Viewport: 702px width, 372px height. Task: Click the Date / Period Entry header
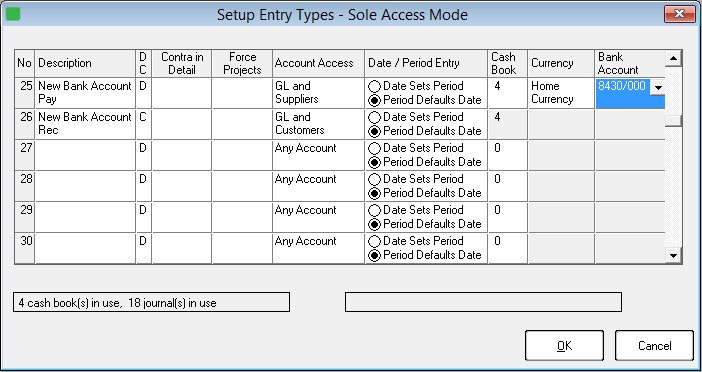(x=426, y=64)
